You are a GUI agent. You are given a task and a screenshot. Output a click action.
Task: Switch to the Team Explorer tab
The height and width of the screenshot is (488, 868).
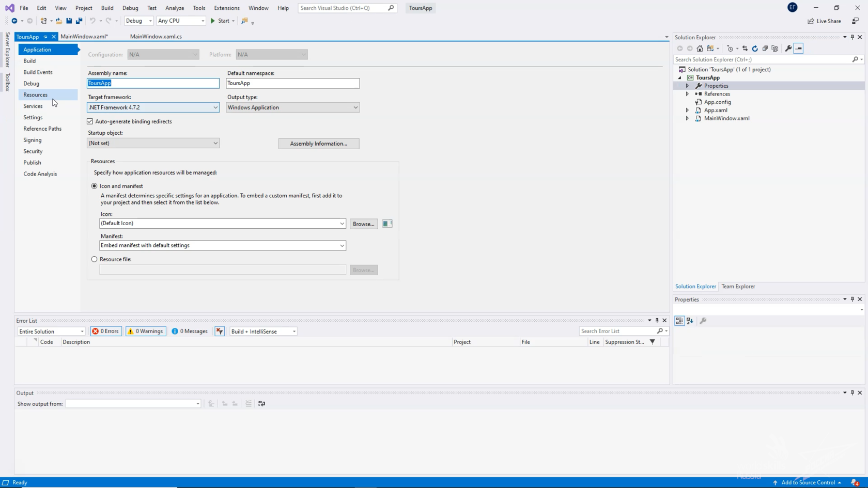click(x=738, y=287)
